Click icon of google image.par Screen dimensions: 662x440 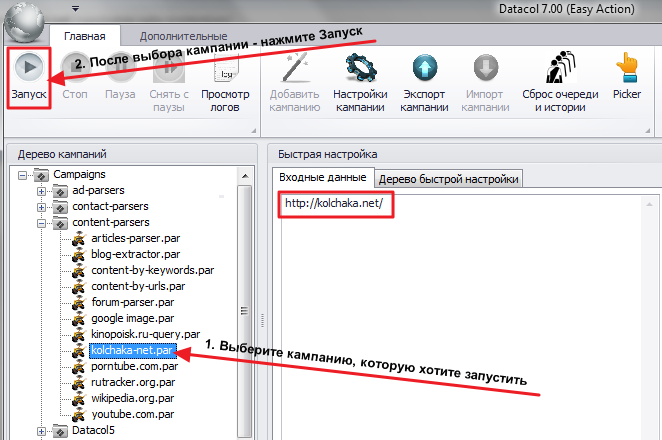pos(79,319)
